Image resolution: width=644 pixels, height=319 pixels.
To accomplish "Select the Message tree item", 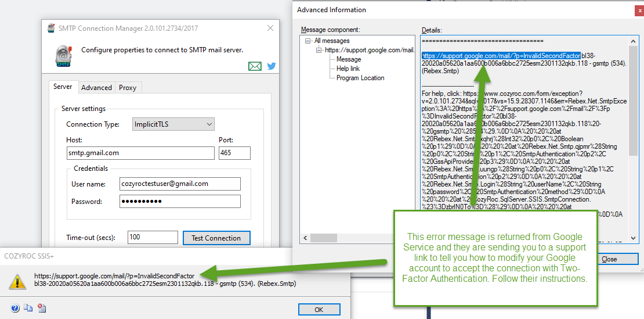I will coord(349,59).
